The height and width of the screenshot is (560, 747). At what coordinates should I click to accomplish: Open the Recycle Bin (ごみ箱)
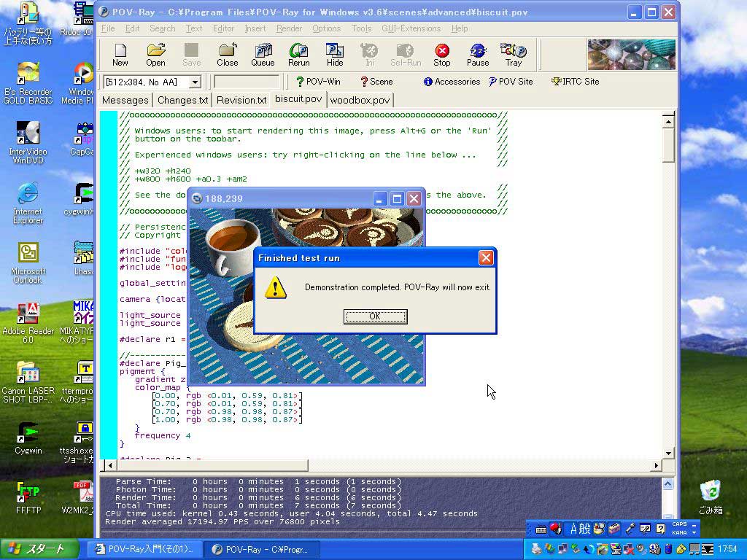pyautogui.click(x=711, y=497)
